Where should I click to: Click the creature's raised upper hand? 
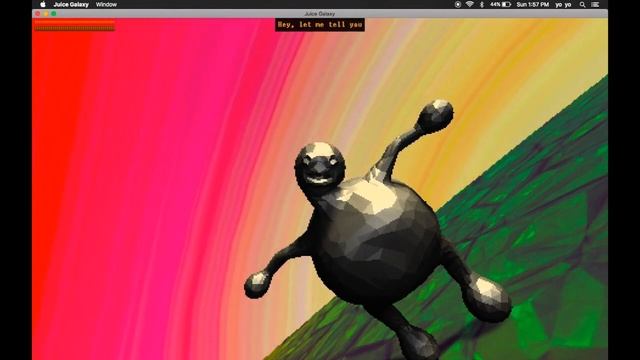coord(436,115)
